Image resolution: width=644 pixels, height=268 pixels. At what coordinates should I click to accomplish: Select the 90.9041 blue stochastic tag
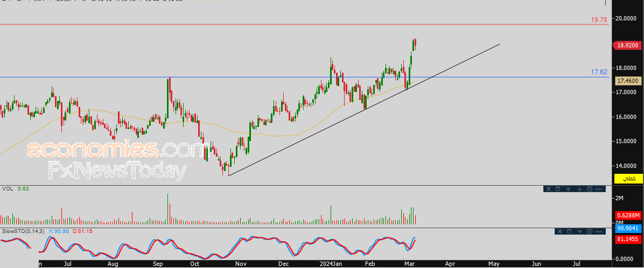click(628, 228)
